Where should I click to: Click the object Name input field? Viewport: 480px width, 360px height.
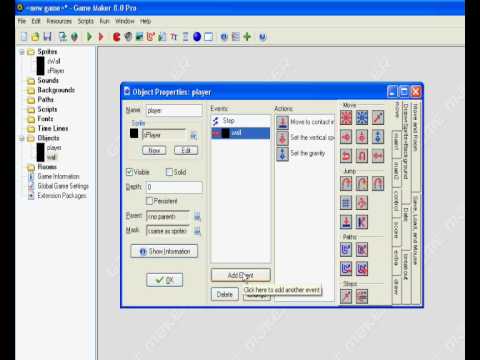(x=174, y=110)
